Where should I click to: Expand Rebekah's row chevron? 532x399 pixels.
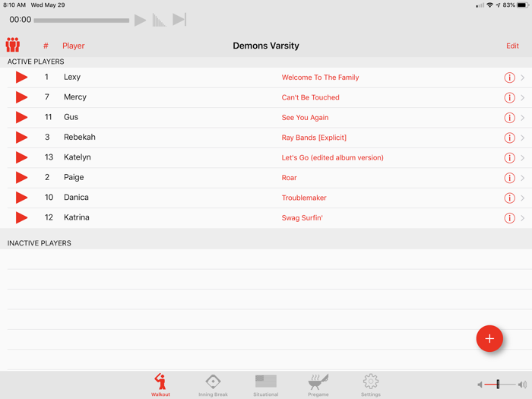point(523,138)
